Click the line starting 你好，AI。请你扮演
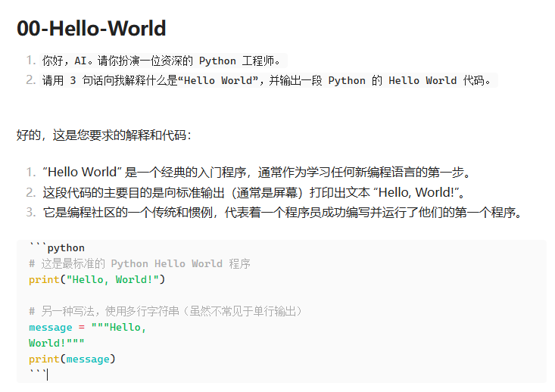Viewport: 555px width, 392px height. point(161,61)
